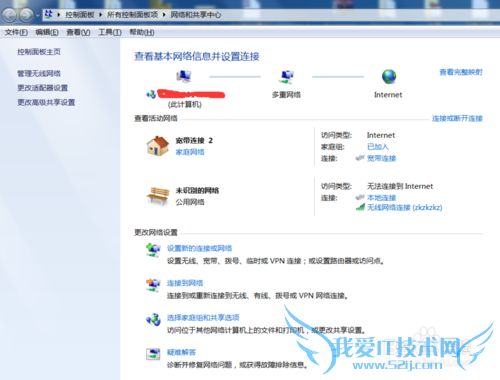Click the homegroup icon beside 选择家庭组和共享选项
This screenshot has width=500, height=380.
tap(153, 320)
